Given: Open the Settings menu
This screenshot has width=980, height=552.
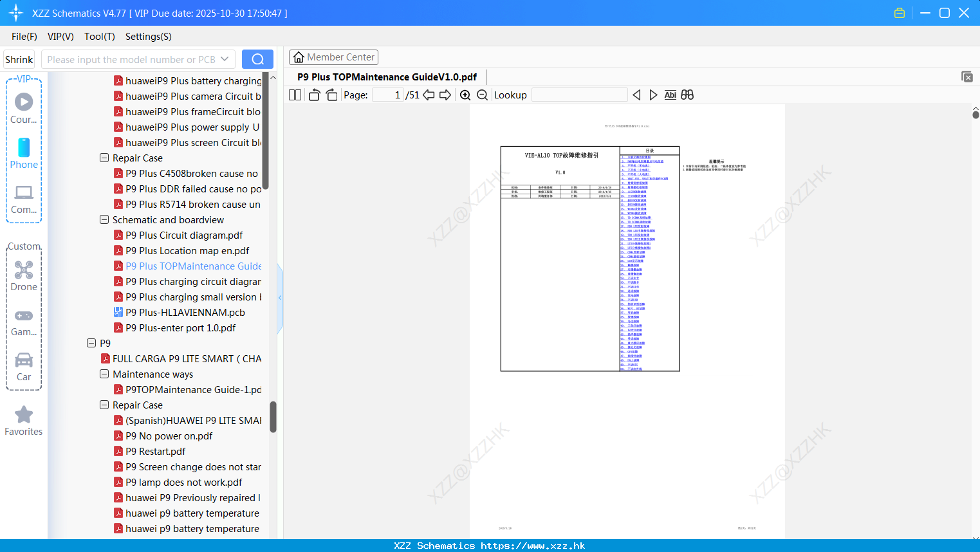Looking at the screenshot, I should pos(148,37).
